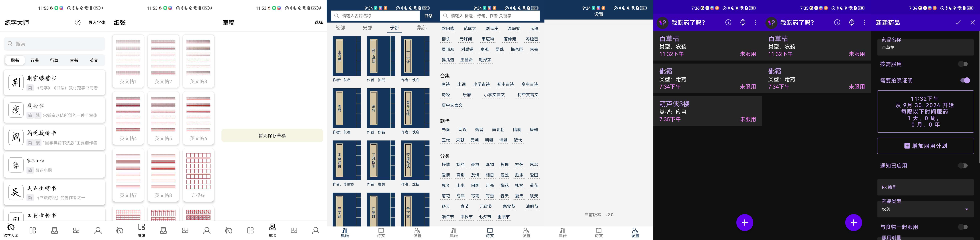The height and width of the screenshot is (240, 980).
Task: Switch to the 楷书 font tab
Action: (15, 60)
